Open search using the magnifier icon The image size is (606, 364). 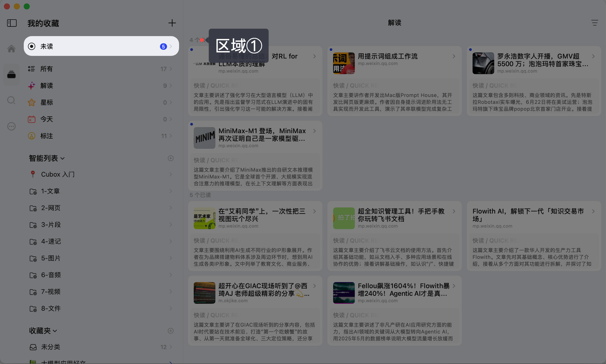[11, 100]
